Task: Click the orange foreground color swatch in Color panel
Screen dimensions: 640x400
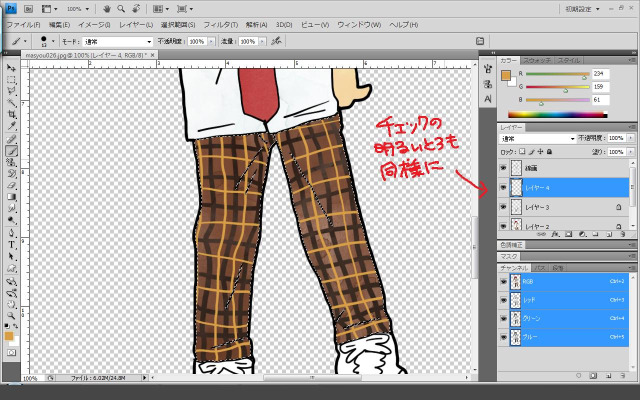Action: pyautogui.click(x=506, y=75)
